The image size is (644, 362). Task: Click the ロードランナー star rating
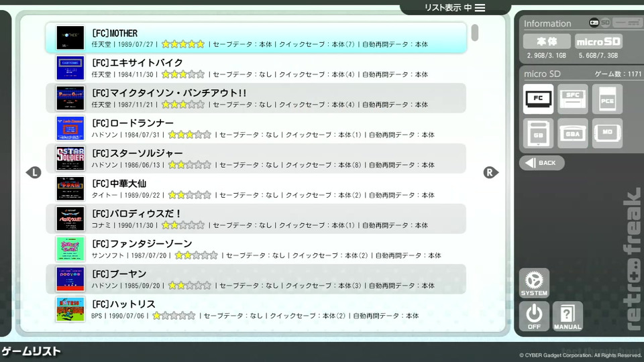click(189, 135)
